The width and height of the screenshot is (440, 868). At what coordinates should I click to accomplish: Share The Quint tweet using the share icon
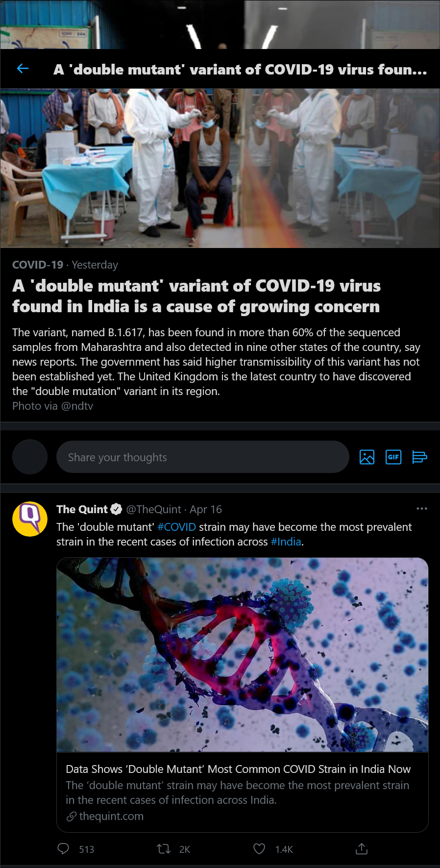(362, 849)
